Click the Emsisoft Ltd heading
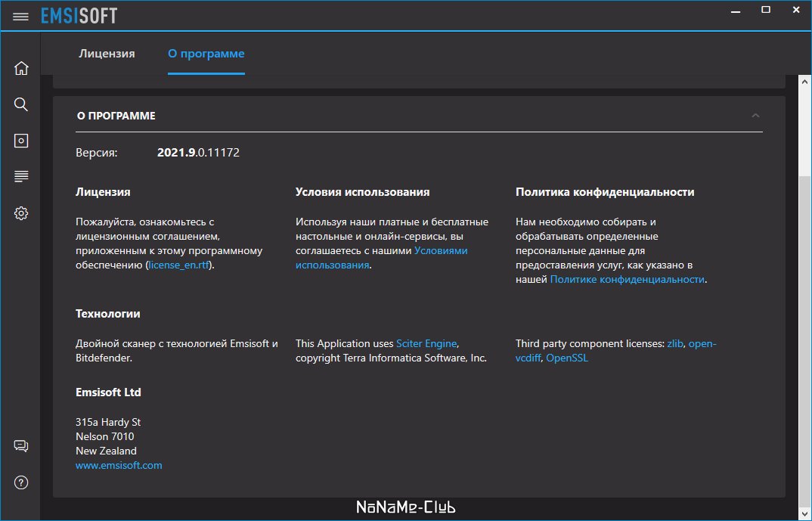Screen dimensions: 812x521 108,392
